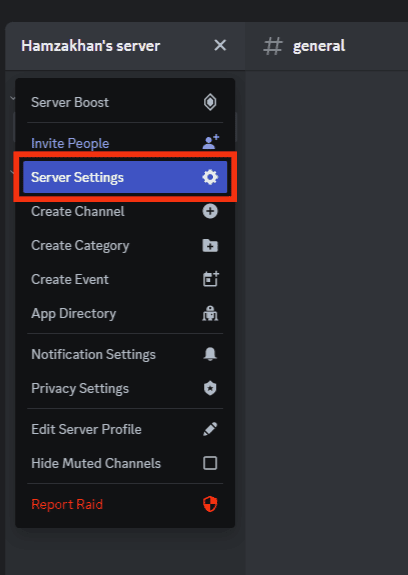Choose Invite People menu entry
The height and width of the screenshot is (575, 408).
(125, 143)
